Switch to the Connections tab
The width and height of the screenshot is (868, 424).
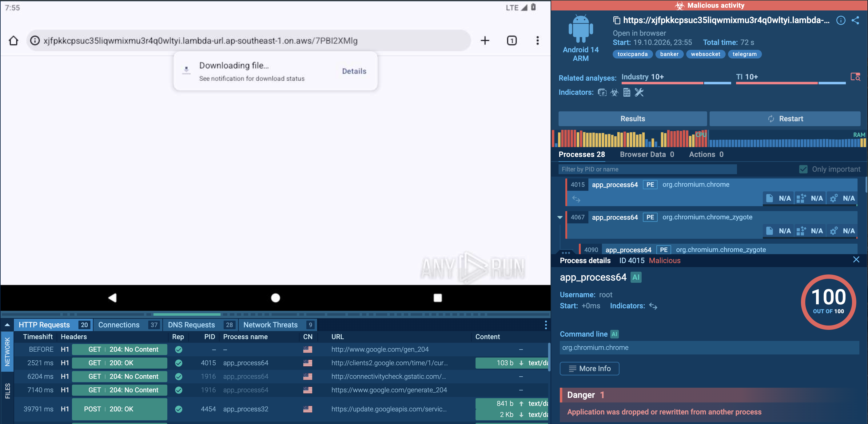pos(127,325)
